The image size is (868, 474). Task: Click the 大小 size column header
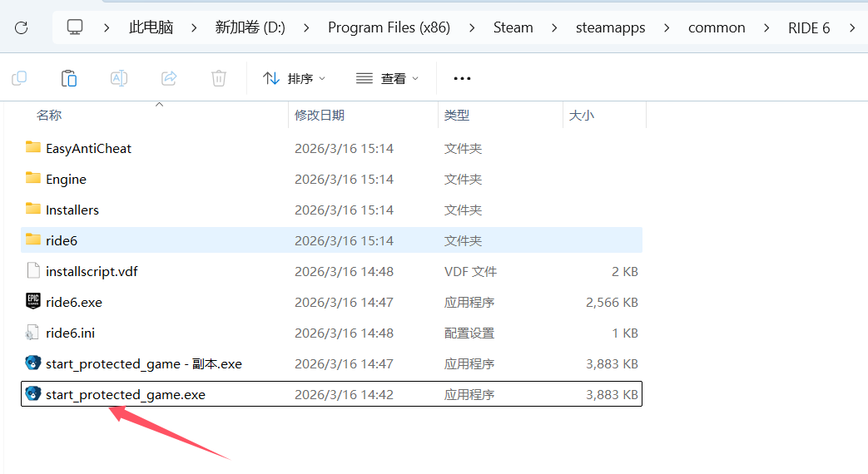581,116
